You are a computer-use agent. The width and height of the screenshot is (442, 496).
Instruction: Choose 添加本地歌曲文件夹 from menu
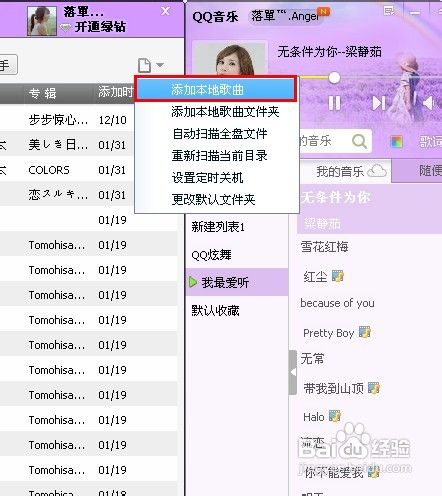point(225,112)
